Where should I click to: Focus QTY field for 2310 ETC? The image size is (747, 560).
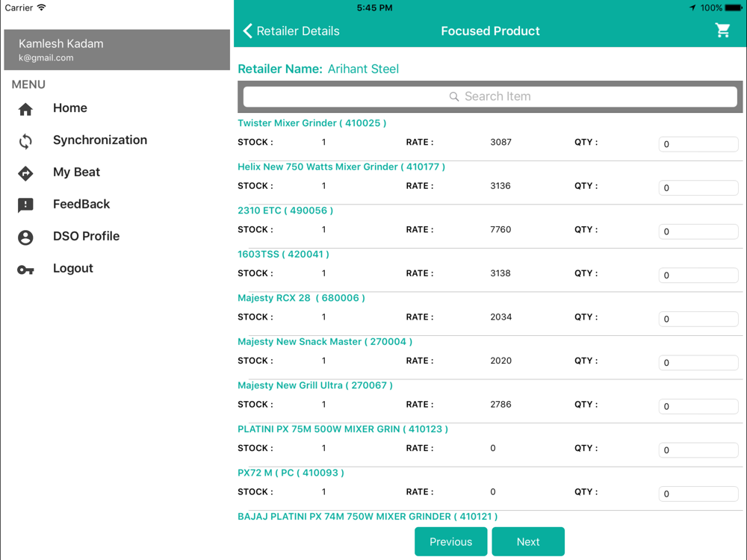698,231
